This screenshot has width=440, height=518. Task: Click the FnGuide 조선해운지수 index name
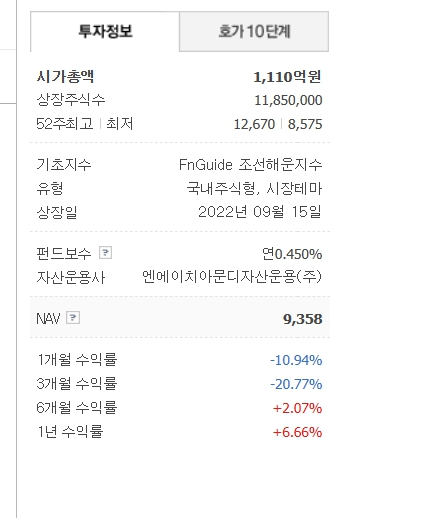(x=250, y=165)
